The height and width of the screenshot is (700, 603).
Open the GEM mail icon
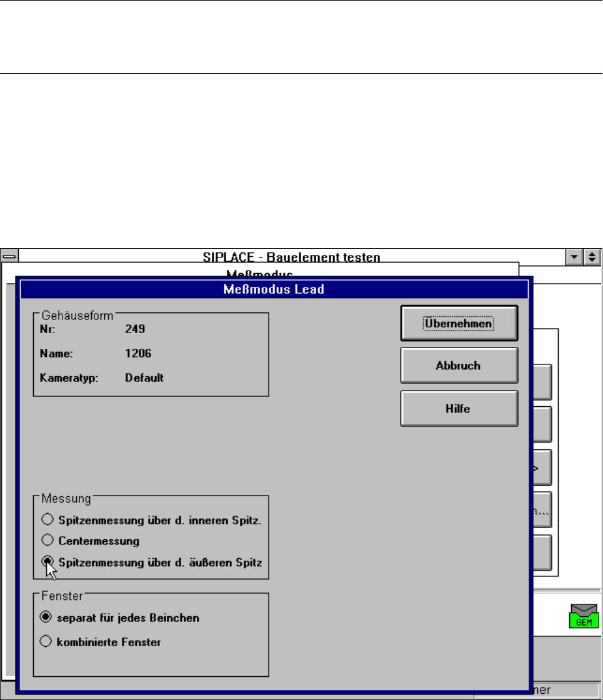click(x=584, y=616)
